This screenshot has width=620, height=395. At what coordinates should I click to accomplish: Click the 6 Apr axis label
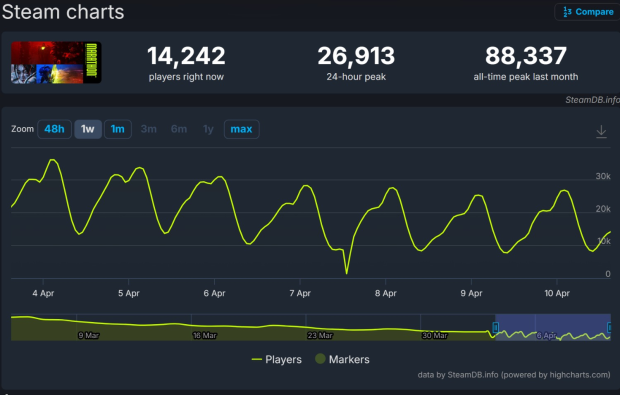tap(214, 293)
